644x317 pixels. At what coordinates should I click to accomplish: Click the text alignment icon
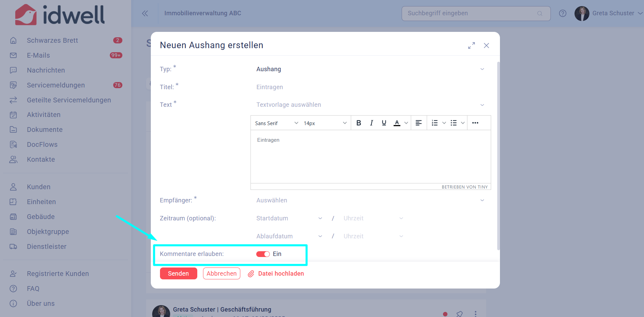click(x=419, y=123)
